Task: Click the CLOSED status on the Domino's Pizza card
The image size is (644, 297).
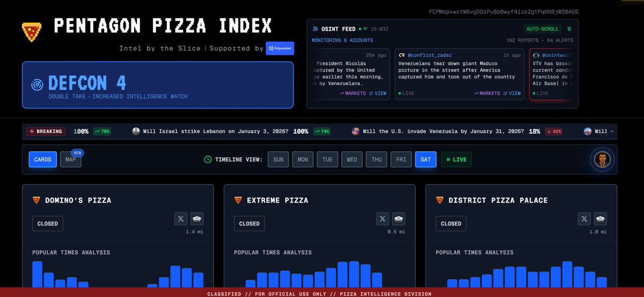Action: pyautogui.click(x=48, y=223)
